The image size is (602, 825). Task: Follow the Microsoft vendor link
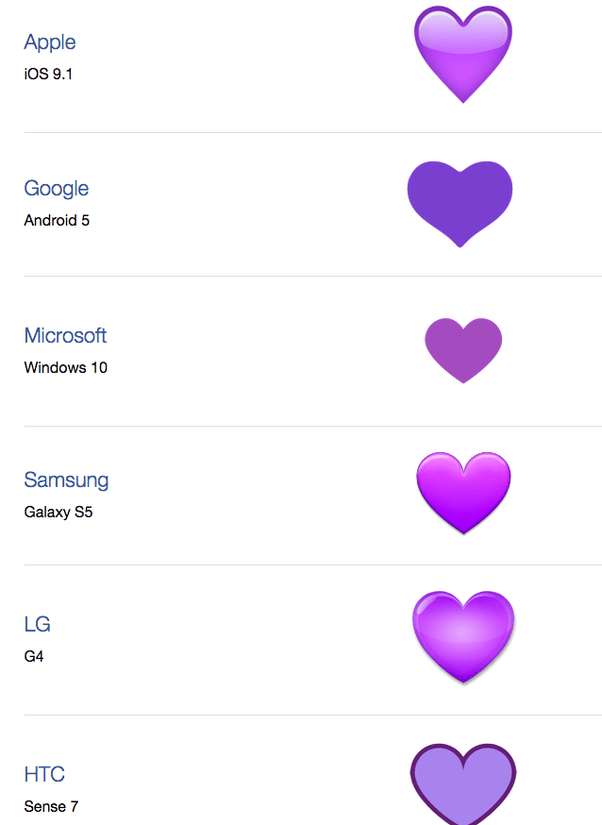click(x=65, y=336)
